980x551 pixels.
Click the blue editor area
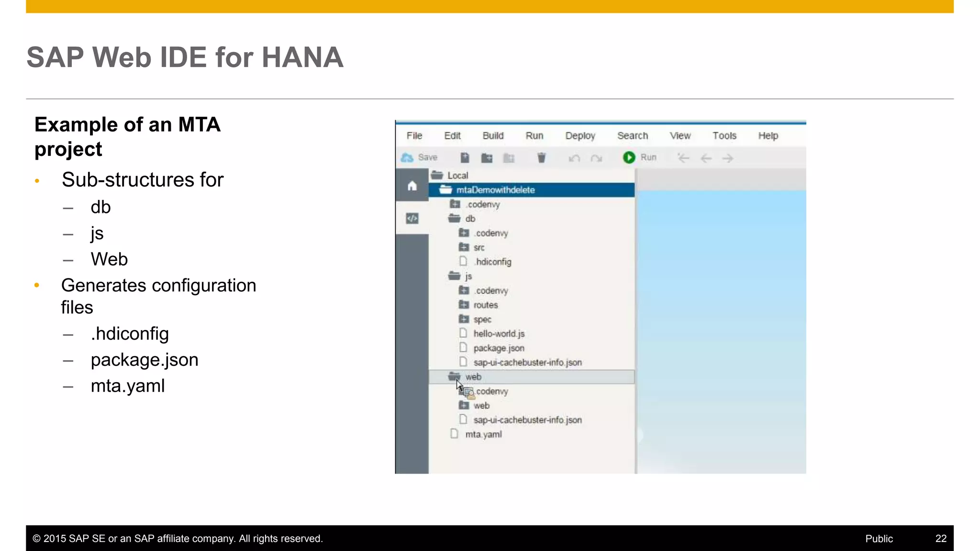point(722,332)
